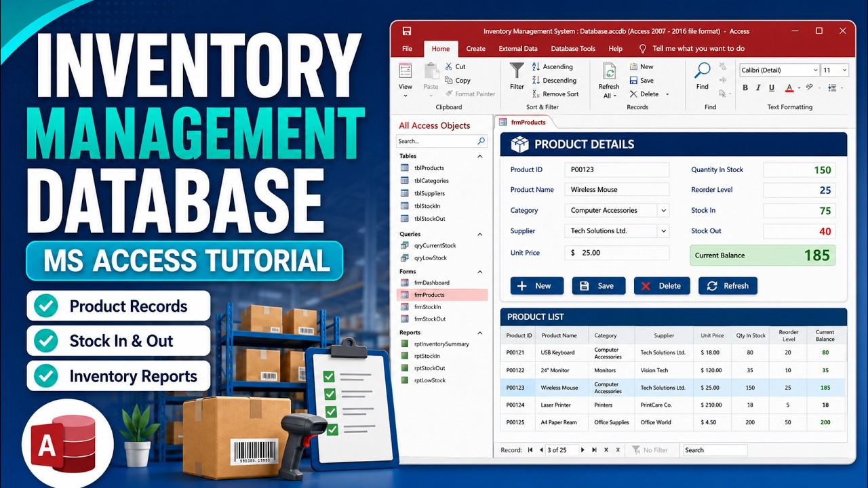
Task: Toggle Italic formatting
Action: tap(759, 87)
